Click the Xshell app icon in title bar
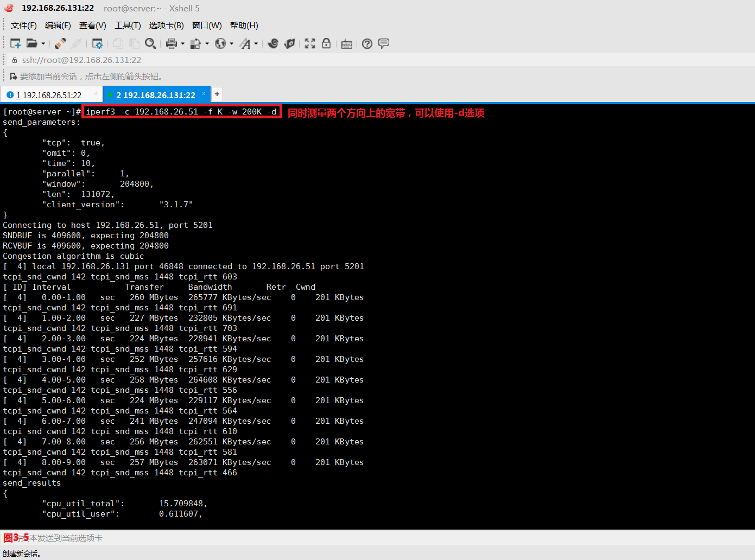The height and width of the screenshot is (560, 755). (9, 8)
